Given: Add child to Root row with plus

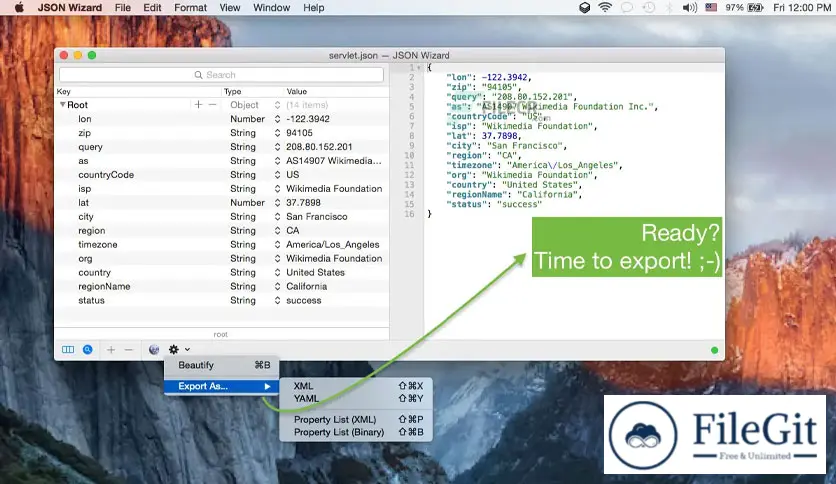Looking at the screenshot, I should tap(198, 104).
